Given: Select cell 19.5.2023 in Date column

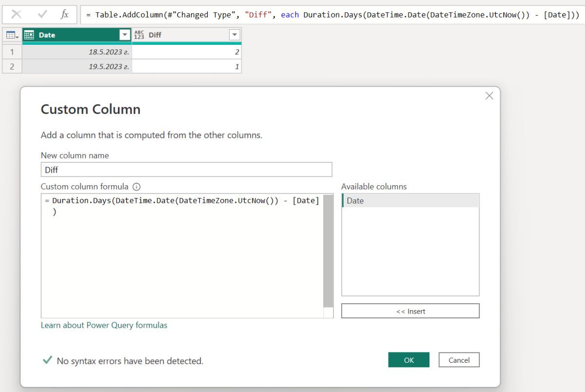Looking at the screenshot, I should tap(77, 66).
